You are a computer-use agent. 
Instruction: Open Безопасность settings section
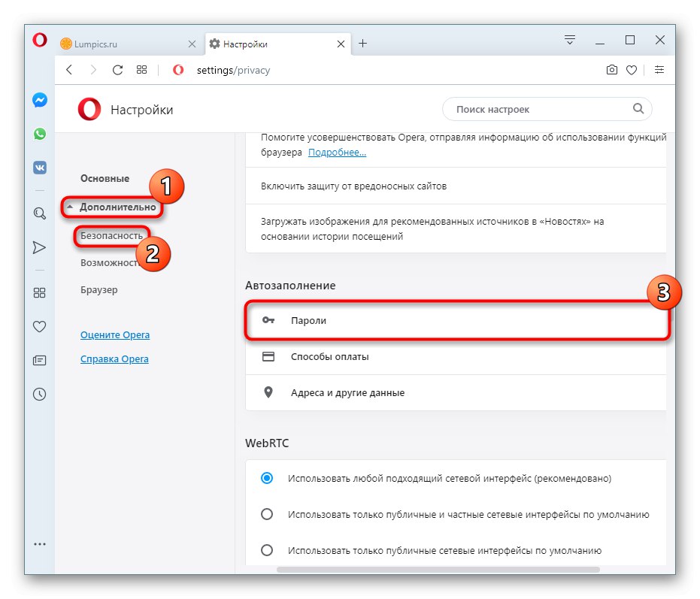tap(111, 236)
